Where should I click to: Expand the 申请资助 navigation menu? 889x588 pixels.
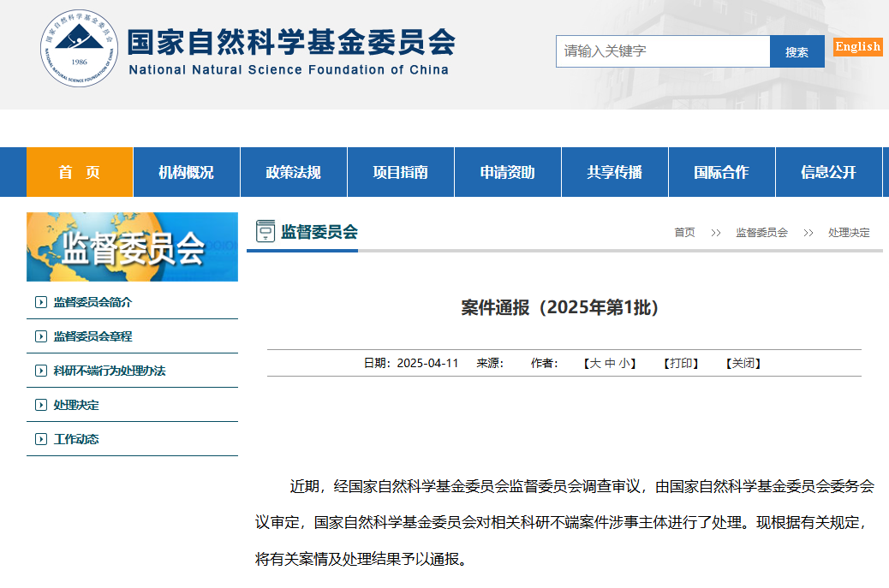coord(507,172)
